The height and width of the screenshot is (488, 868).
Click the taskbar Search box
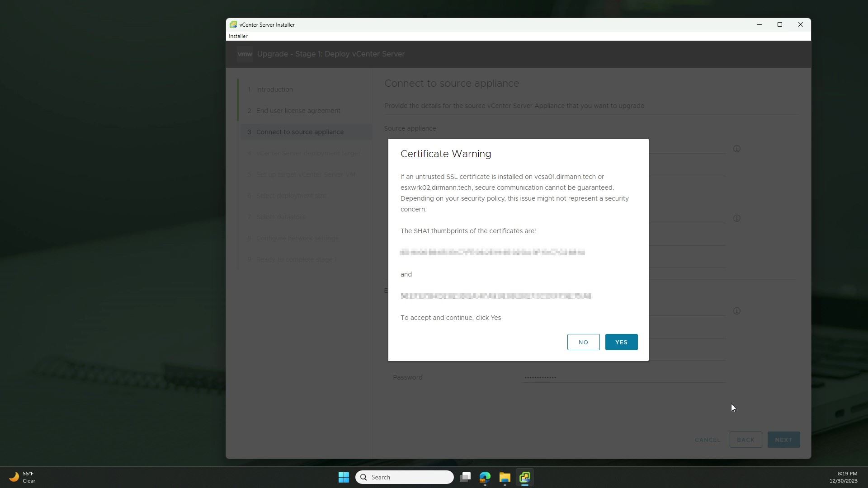[405, 477]
